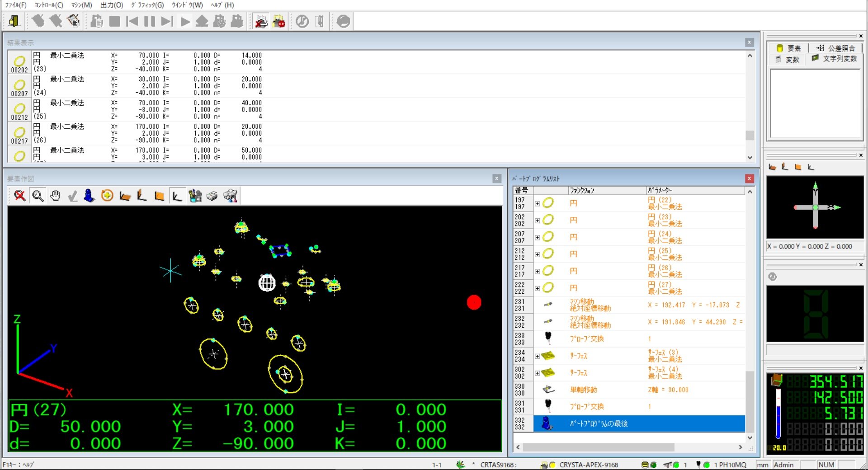868x470 pixels.
Task: Click result row 00202 円 (23)
Action: 377,62
